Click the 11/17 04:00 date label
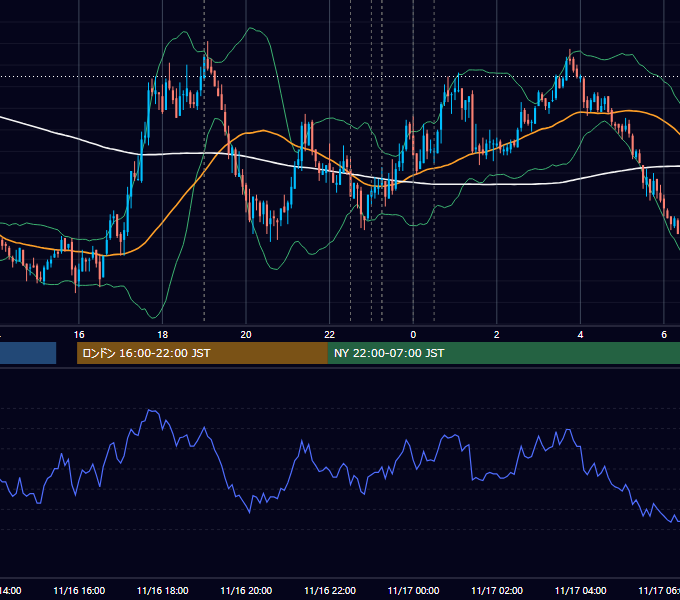The image size is (680, 600). tap(580, 591)
